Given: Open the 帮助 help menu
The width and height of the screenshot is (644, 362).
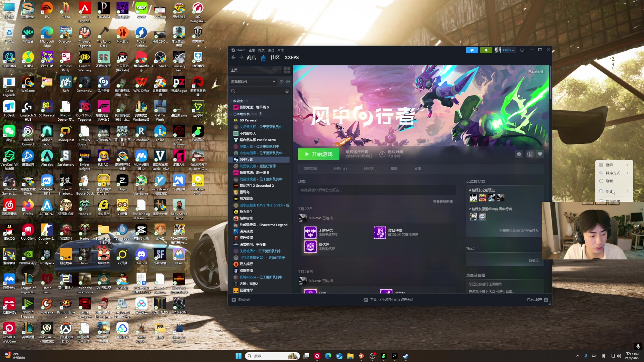Looking at the screenshot, I should pos(280,50).
